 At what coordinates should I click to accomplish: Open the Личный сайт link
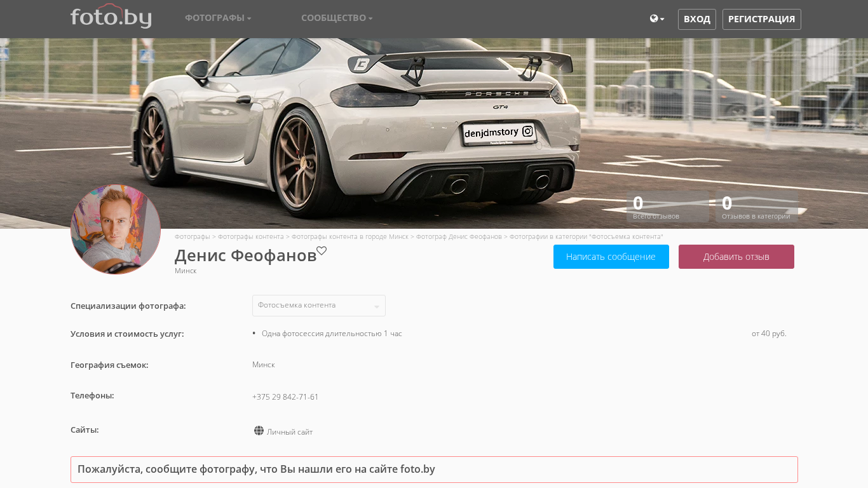coord(290,432)
